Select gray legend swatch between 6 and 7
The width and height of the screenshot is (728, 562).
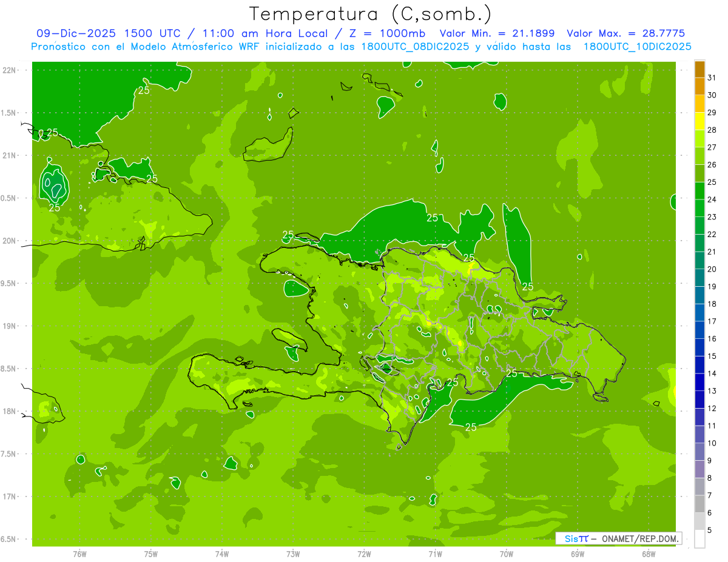pyautogui.click(x=699, y=504)
